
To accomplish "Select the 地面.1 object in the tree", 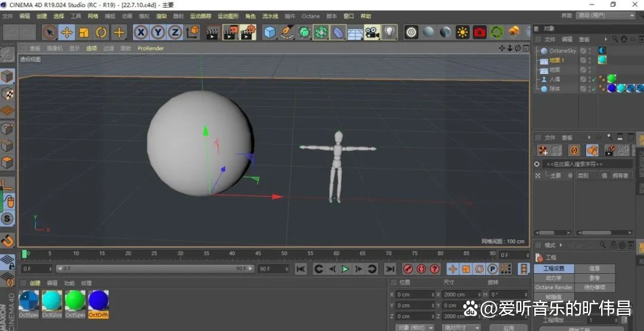I will pyautogui.click(x=557, y=60).
